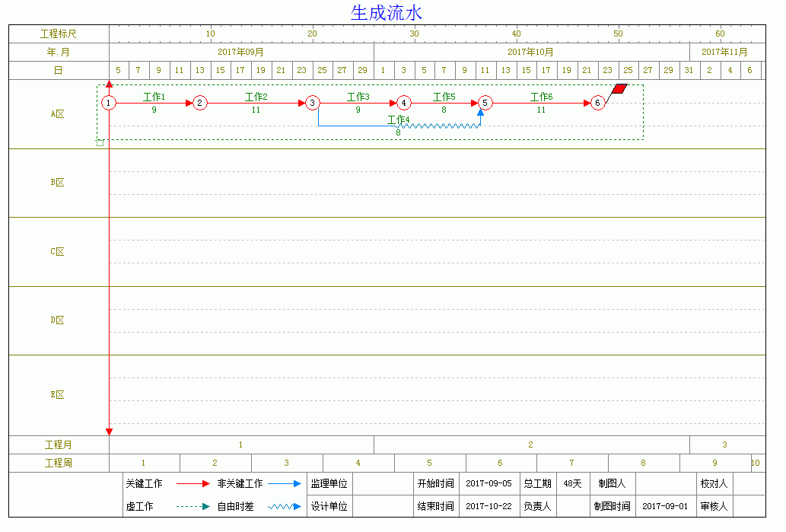Select the E区 zone label
This screenshot has width=786, height=532.
pos(58,395)
